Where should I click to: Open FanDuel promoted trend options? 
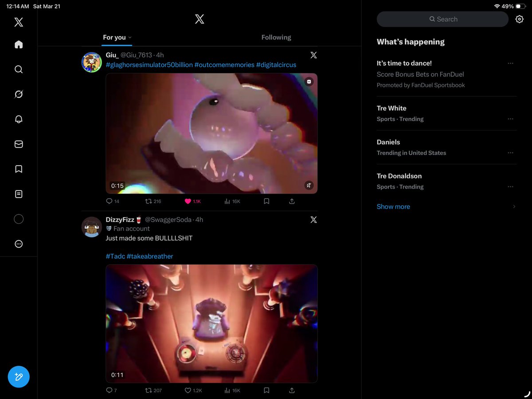pyautogui.click(x=510, y=63)
